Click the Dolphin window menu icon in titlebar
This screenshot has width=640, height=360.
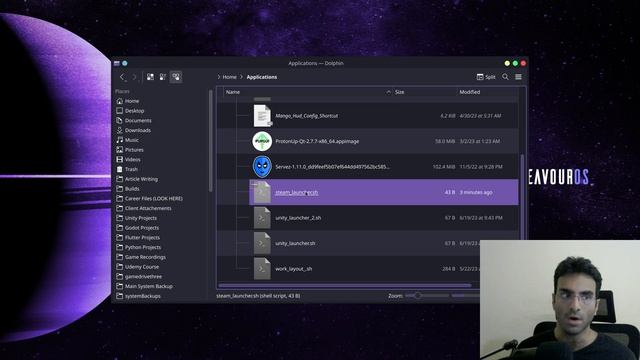pyautogui.click(x=117, y=63)
